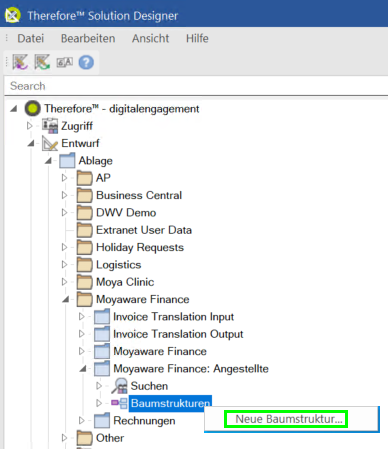
Task: Click the yellow-green server node icon
Action: point(33,109)
